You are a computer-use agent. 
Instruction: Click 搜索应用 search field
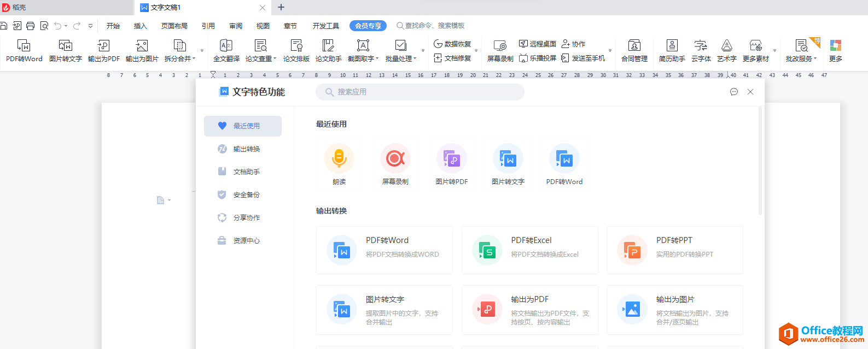420,92
